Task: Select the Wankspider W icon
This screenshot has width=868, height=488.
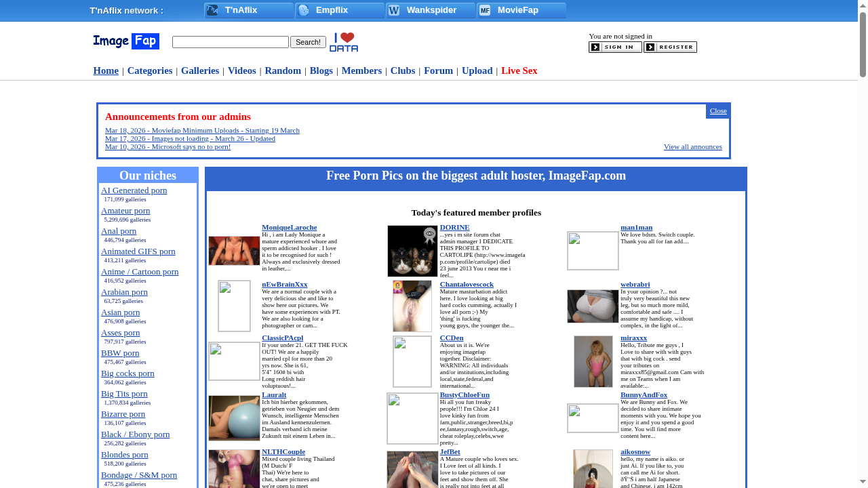Action: click(394, 10)
